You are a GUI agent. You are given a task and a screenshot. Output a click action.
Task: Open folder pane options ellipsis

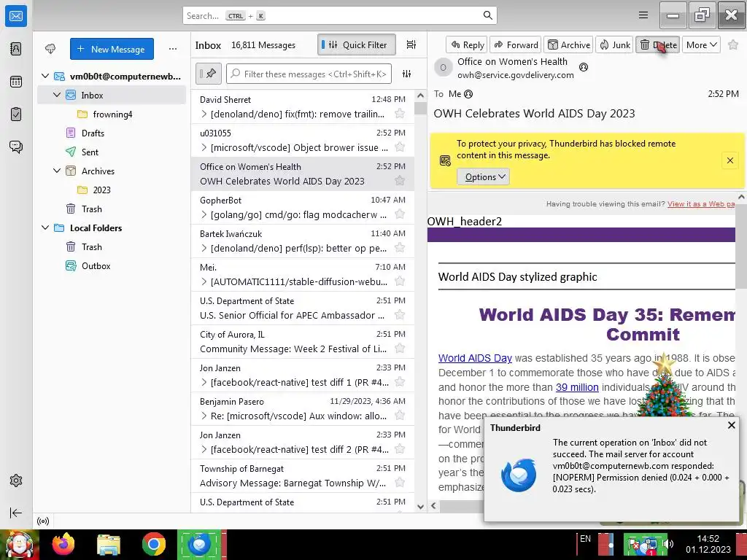[x=172, y=49]
